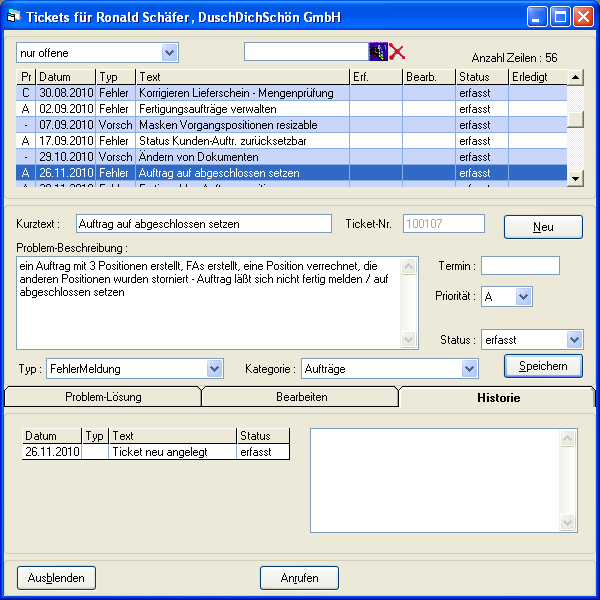This screenshot has width=600, height=600.
Task: Open the 'nur offene' filter dropdown
Action: (x=169, y=52)
